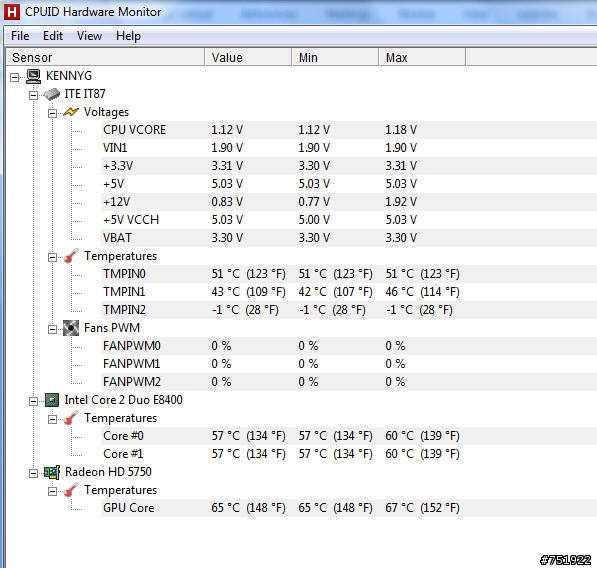Click the CPUID Hardware Monitor title bar icon

click(x=12, y=12)
